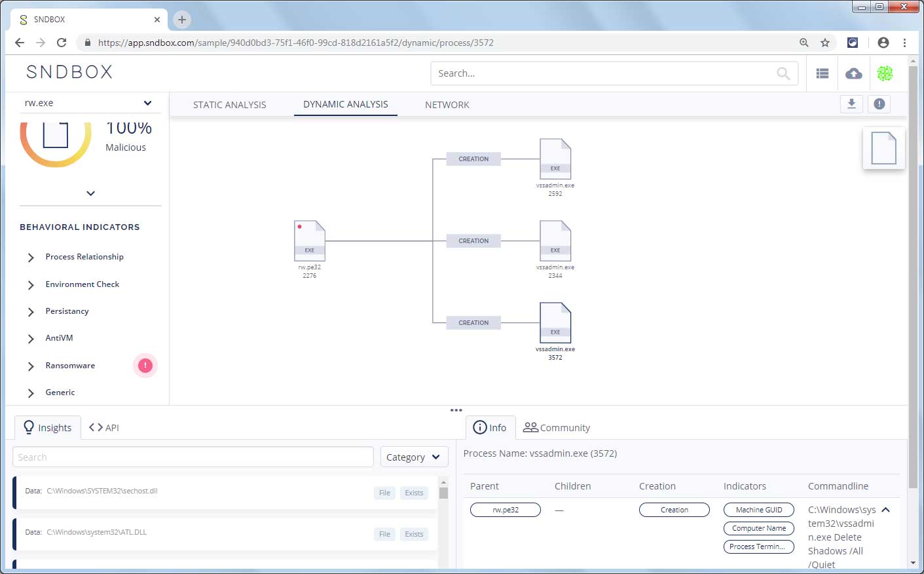Click CREATION label for vssadmin 2592

pyautogui.click(x=473, y=159)
